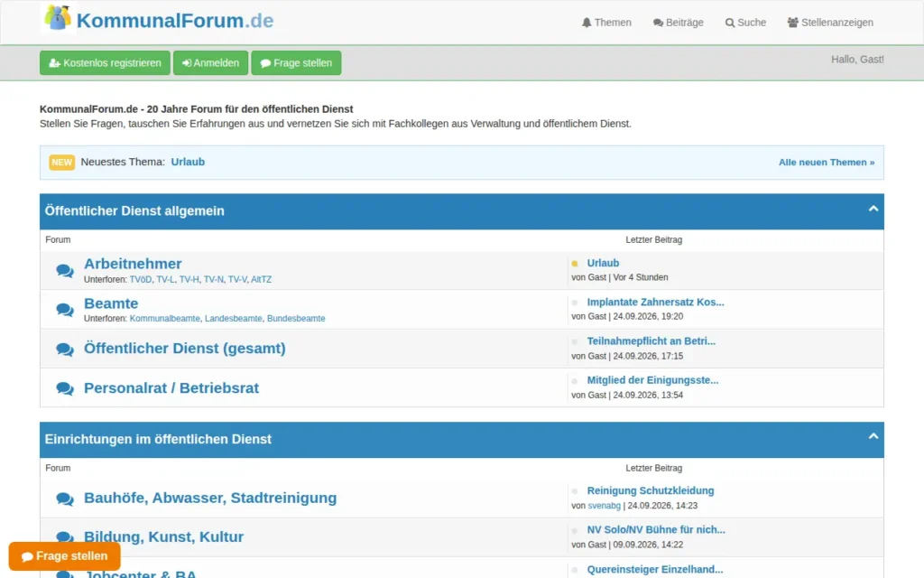Open the Bildung, Kunst, Kultur forum title

[163, 536]
